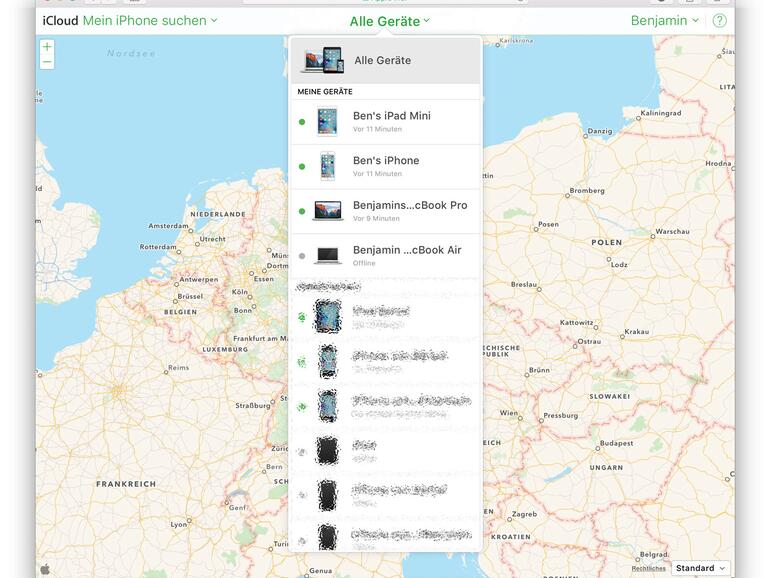
Task: Click the MEINE GERÄTE section header
Action: (325, 92)
